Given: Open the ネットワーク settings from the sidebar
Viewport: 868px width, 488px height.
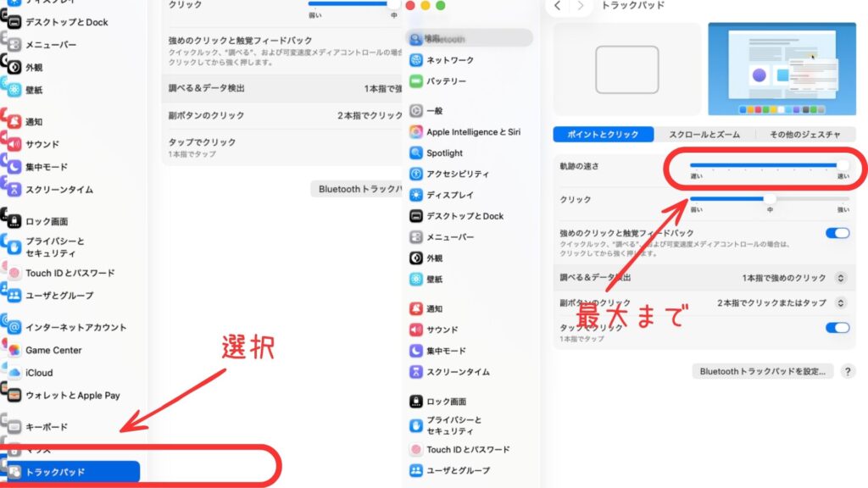Looking at the screenshot, I should (444, 60).
